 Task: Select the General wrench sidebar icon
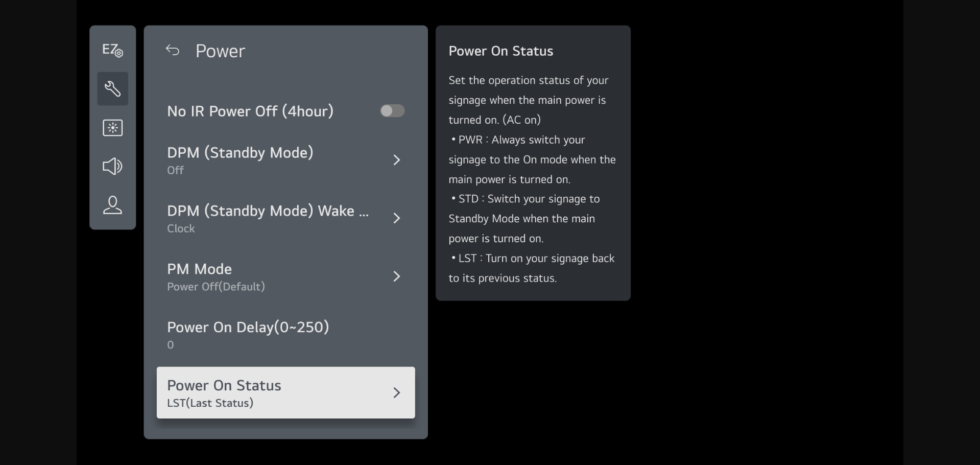pyautogui.click(x=112, y=89)
